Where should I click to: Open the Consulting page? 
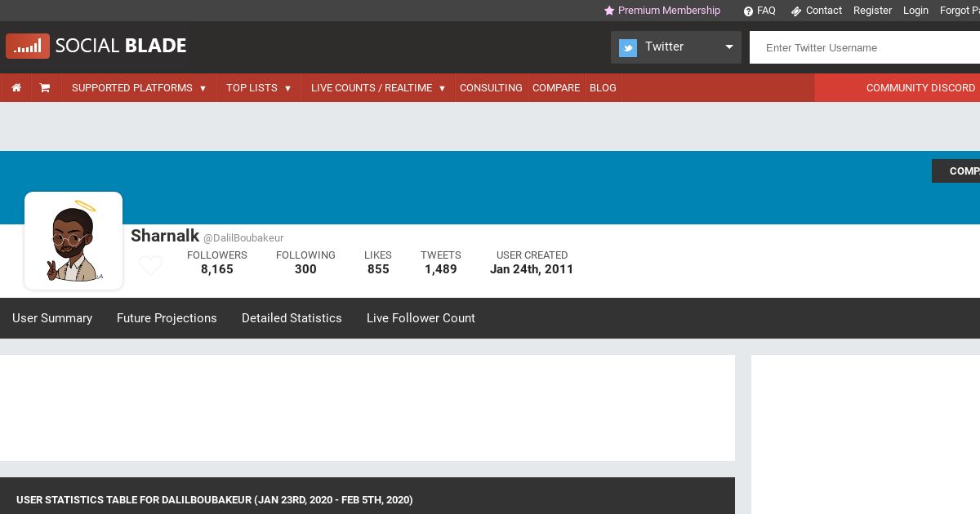click(491, 87)
